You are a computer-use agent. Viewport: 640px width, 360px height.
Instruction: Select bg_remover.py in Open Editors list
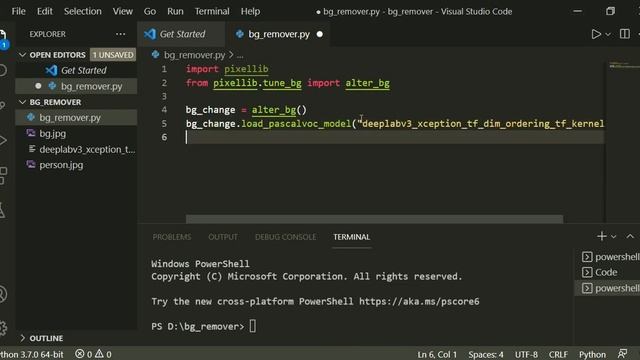(76, 86)
